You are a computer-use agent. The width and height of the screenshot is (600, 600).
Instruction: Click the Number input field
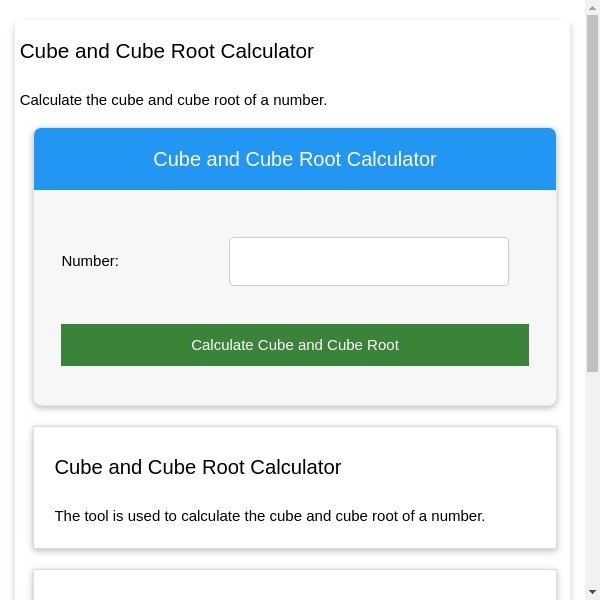tap(368, 261)
